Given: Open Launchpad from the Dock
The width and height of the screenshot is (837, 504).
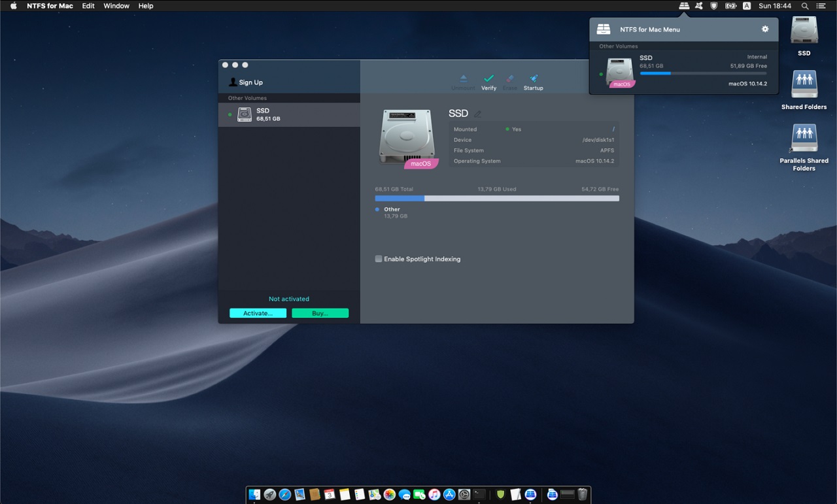Looking at the screenshot, I should tap(269, 495).
